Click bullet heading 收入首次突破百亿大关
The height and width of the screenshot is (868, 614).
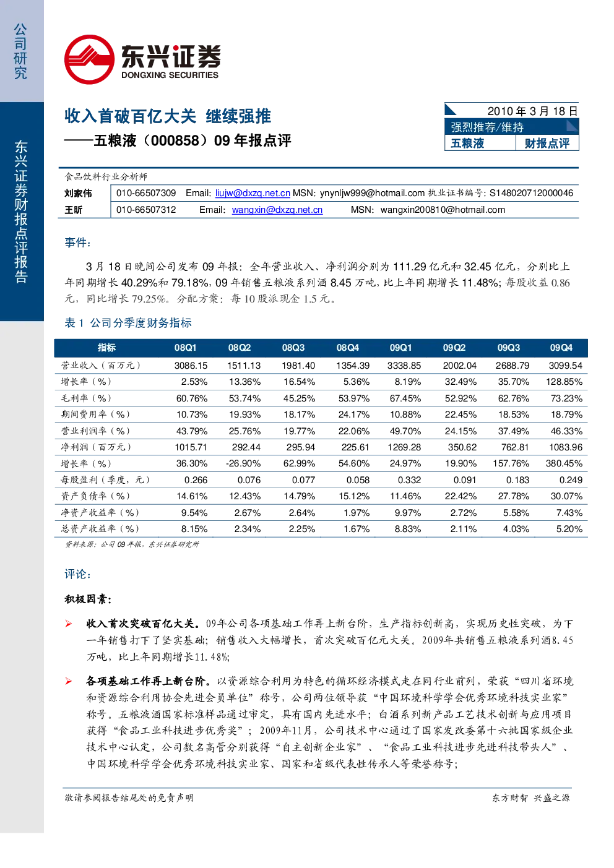(x=143, y=624)
